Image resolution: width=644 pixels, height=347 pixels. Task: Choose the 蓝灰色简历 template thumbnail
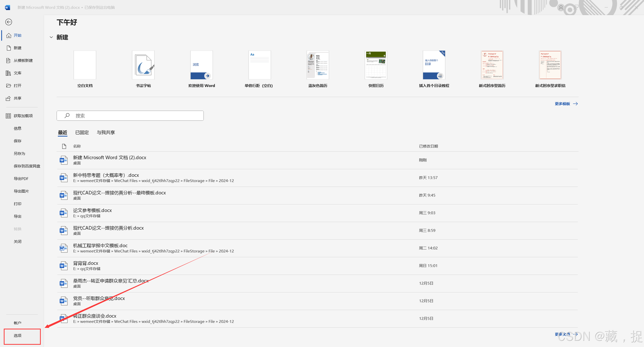coord(318,65)
